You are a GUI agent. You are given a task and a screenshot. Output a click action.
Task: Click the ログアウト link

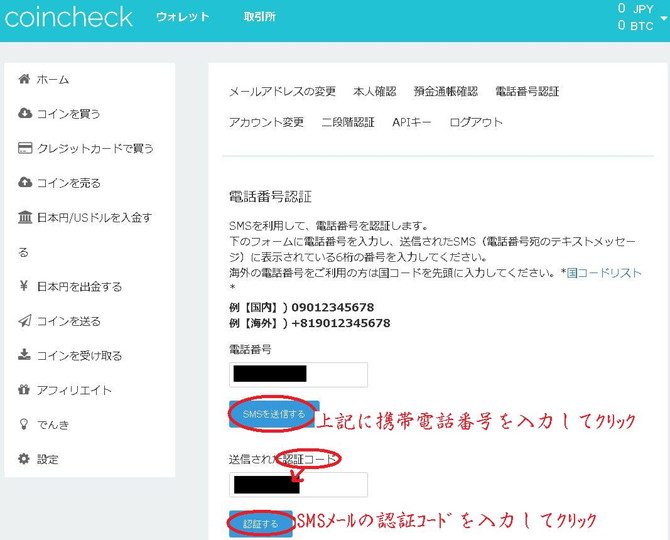click(x=476, y=122)
